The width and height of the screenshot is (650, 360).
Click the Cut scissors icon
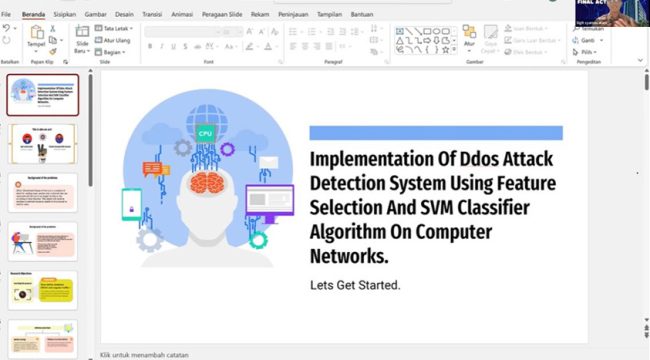pyautogui.click(x=53, y=29)
